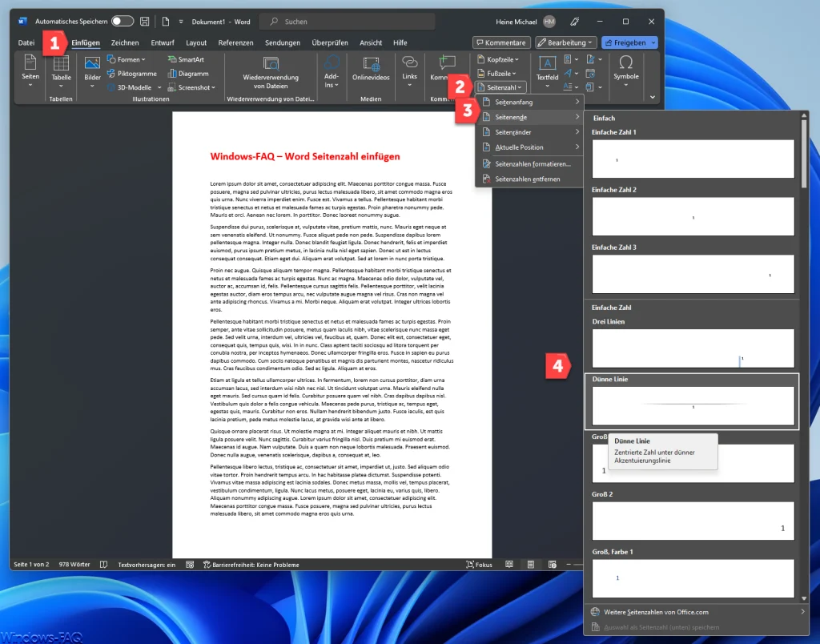Open the Datei tab

tap(26, 43)
